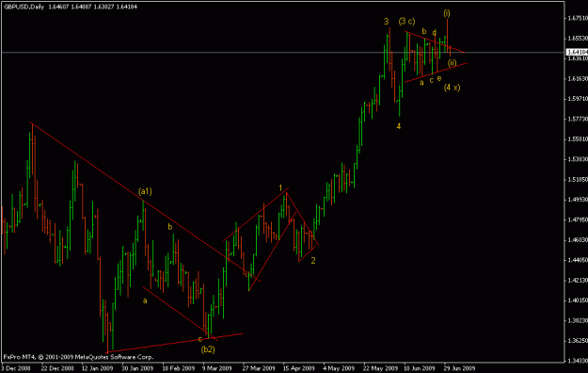Click the 18 Feb 2009 date label
588x373 pixels.
click(x=178, y=368)
